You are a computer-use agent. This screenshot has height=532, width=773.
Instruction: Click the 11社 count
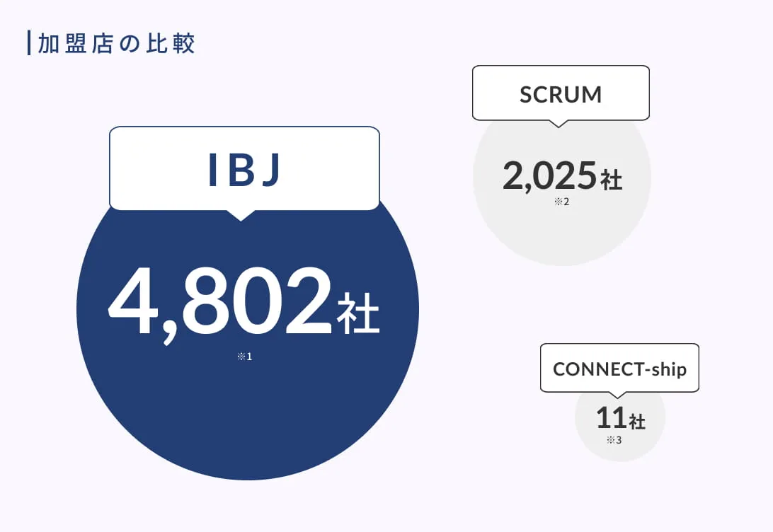click(x=621, y=418)
